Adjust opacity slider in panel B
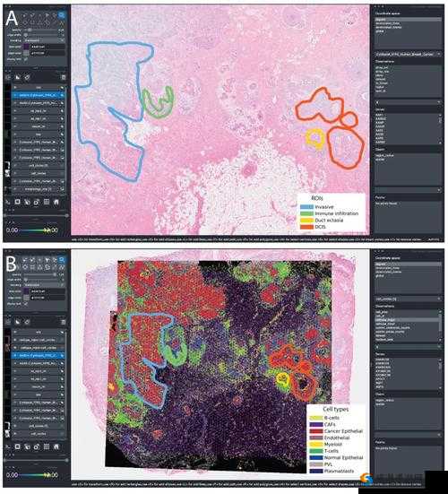 coord(42,274)
